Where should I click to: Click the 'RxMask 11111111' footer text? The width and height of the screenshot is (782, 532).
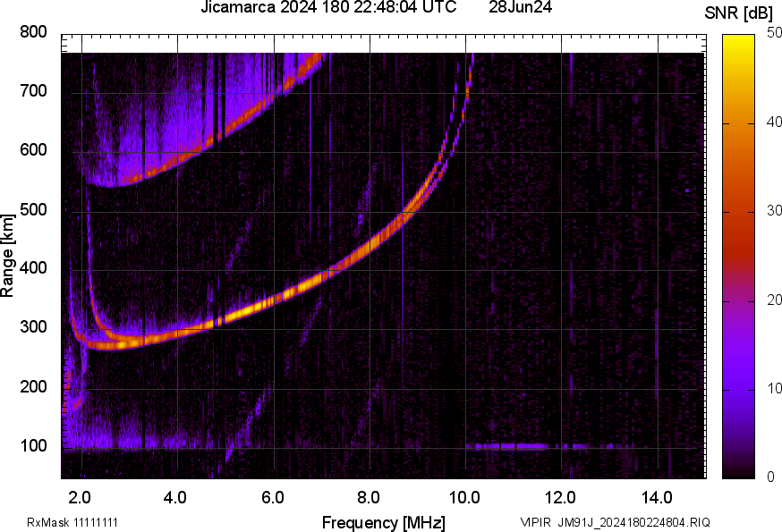[x=72, y=522]
